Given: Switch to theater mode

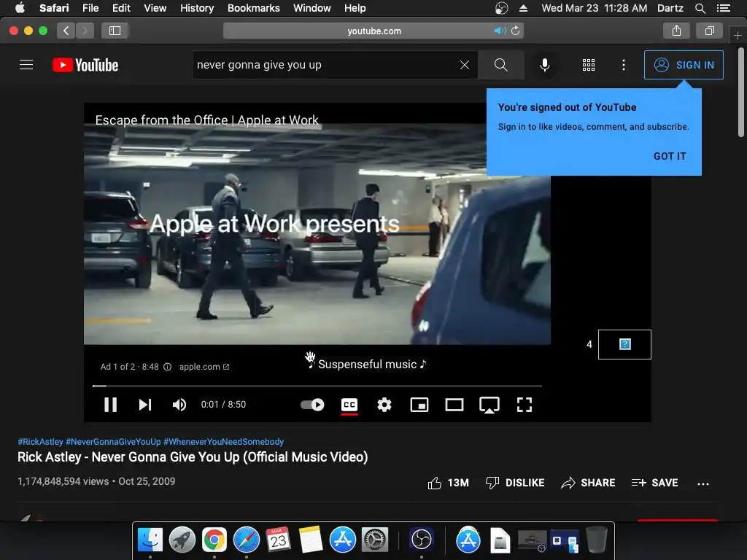Looking at the screenshot, I should click(454, 405).
